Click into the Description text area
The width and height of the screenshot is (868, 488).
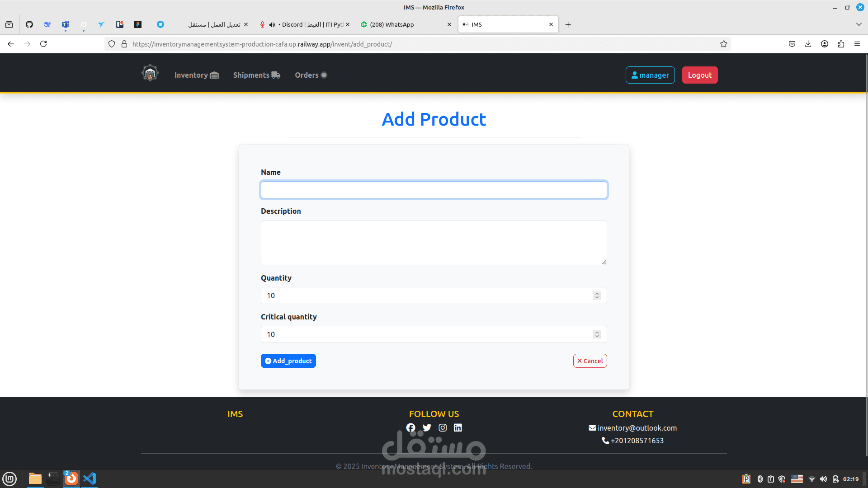(x=434, y=243)
